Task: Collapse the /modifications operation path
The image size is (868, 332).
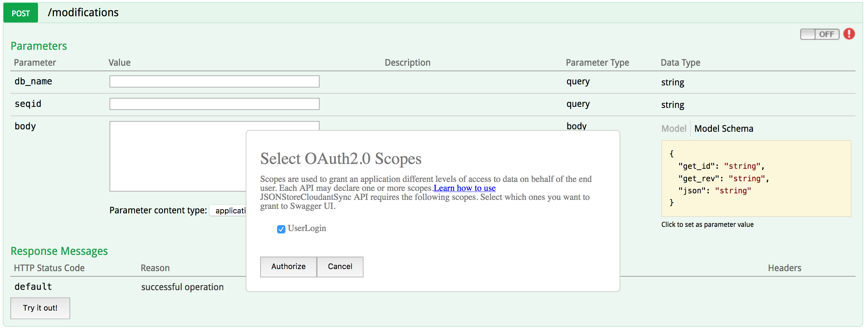Action: (x=83, y=12)
